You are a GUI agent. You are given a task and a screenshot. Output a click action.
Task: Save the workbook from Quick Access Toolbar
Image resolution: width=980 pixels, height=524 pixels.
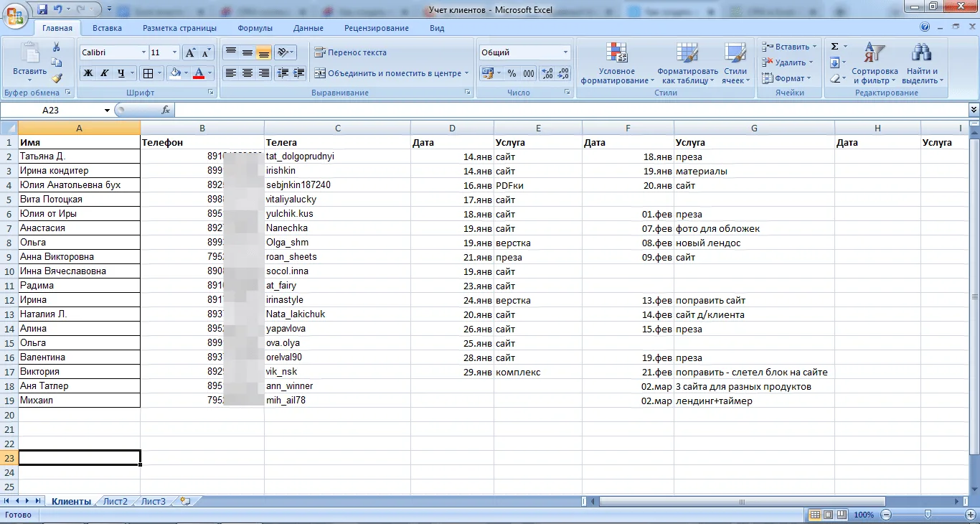(42, 9)
